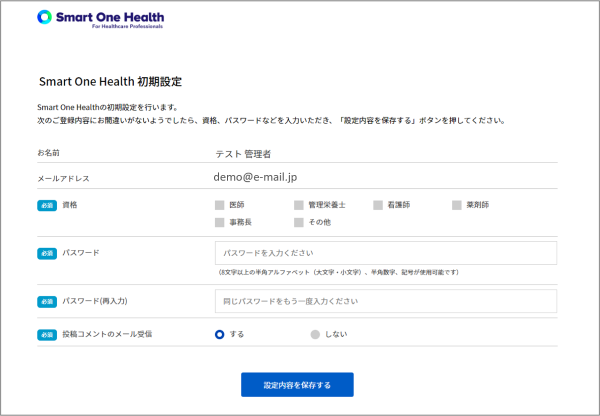The width and height of the screenshot is (600, 416).
Task: Focus the パスワード input field
Action: point(386,253)
